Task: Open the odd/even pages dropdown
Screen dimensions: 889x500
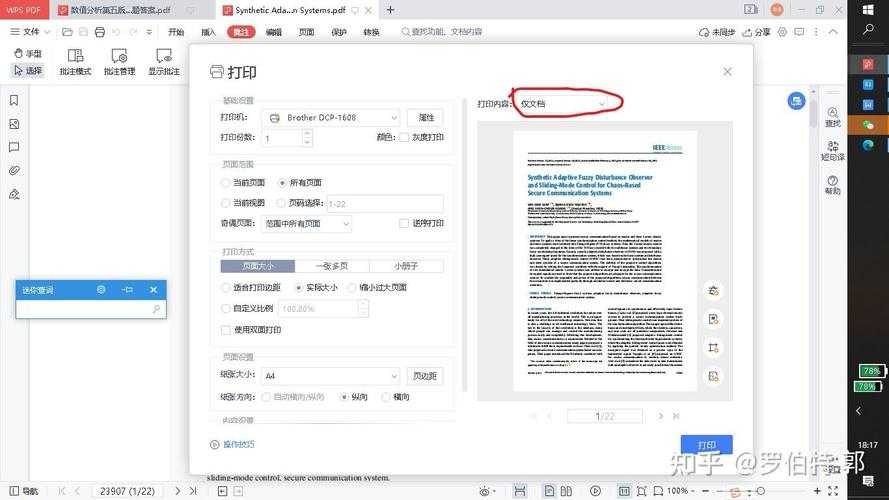Action: 306,224
